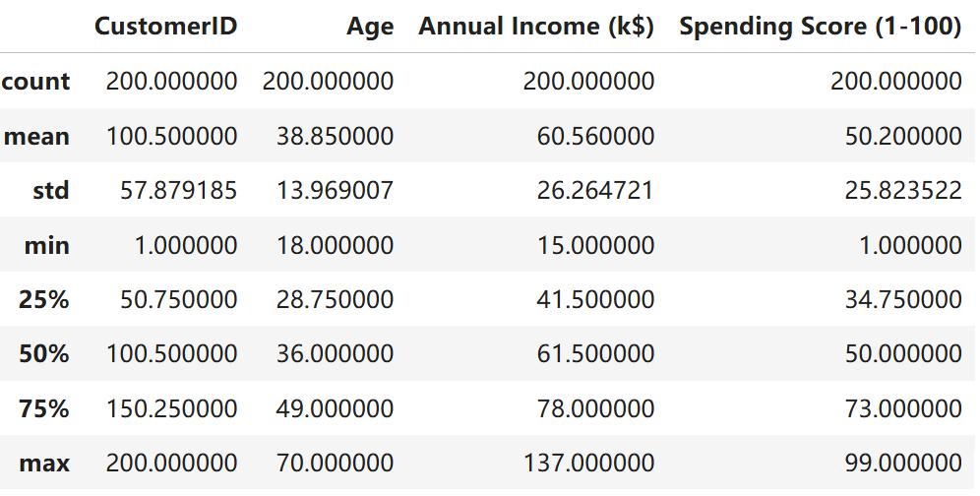Click the 75% row label

(x=44, y=408)
